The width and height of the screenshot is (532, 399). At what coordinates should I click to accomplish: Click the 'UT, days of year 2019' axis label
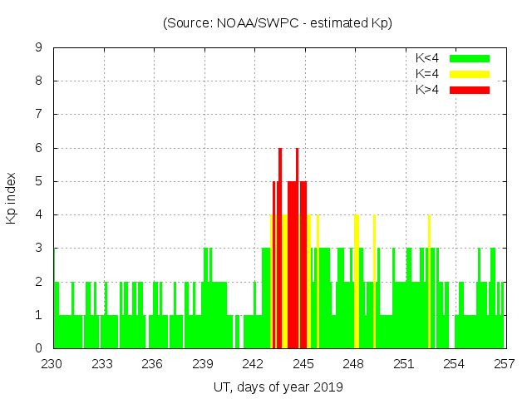click(x=278, y=387)
